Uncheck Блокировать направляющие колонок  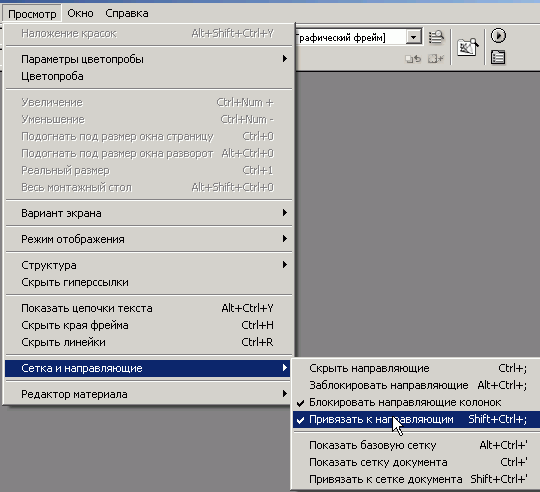click(416, 402)
